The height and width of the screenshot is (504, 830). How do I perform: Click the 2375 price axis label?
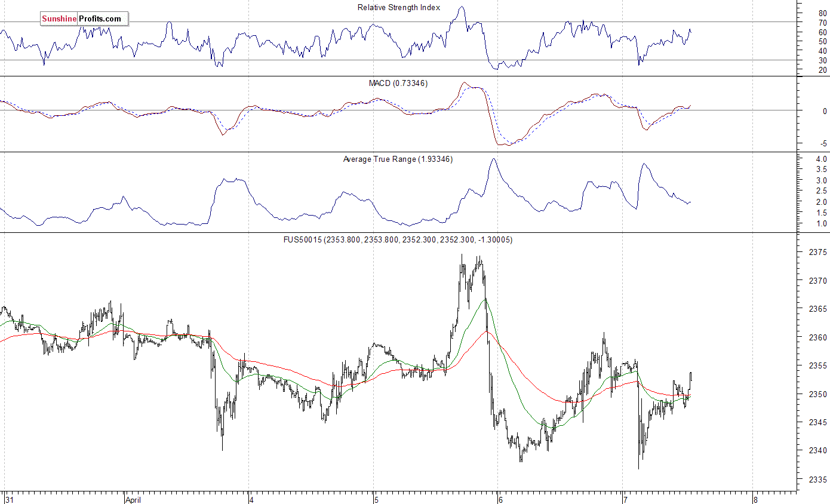tap(817, 253)
